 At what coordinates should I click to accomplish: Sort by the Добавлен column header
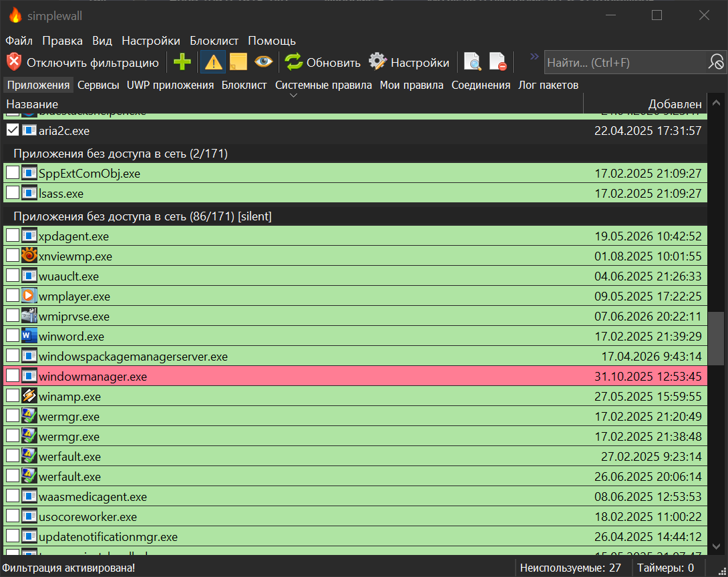pos(645,104)
